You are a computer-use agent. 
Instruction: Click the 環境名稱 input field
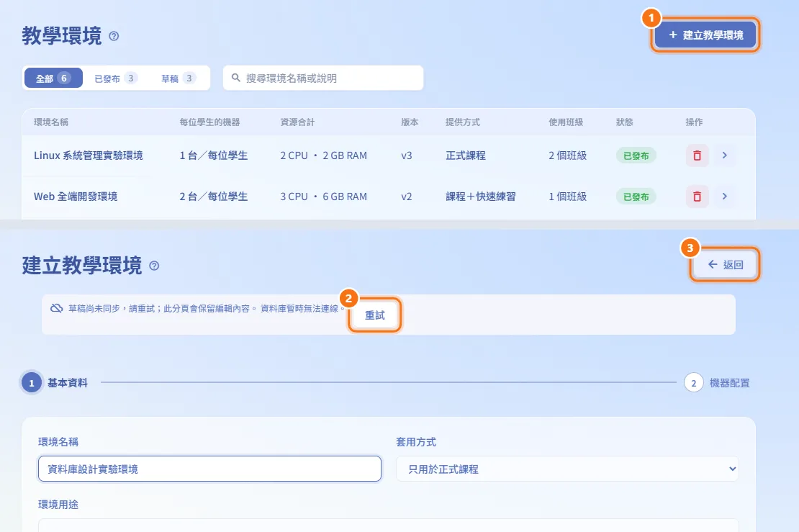[209, 469]
